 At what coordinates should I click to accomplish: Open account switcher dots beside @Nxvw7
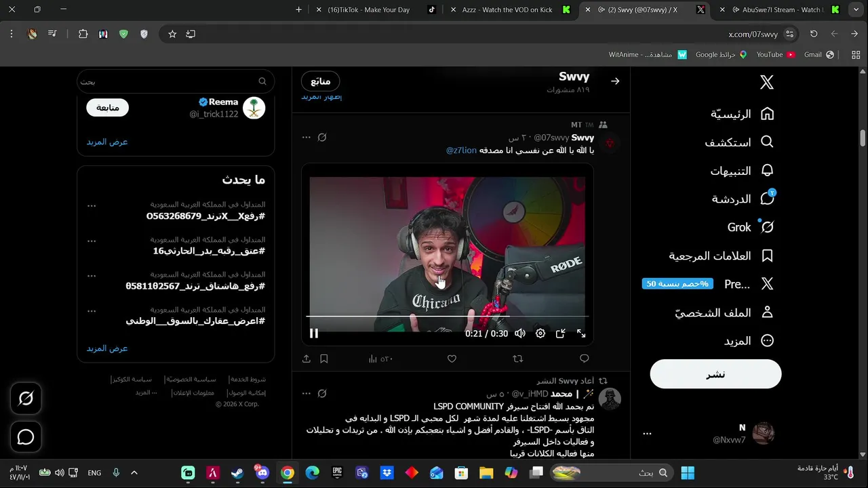[x=647, y=434]
